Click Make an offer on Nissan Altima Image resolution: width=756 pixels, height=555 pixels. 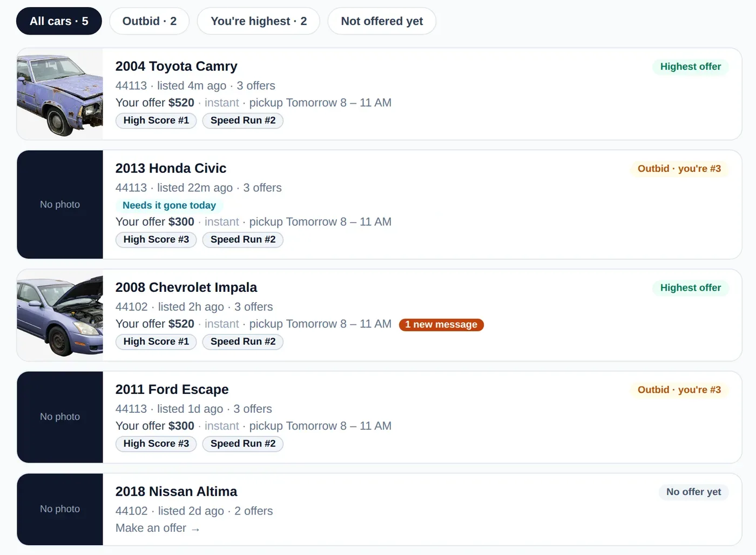point(158,528)
